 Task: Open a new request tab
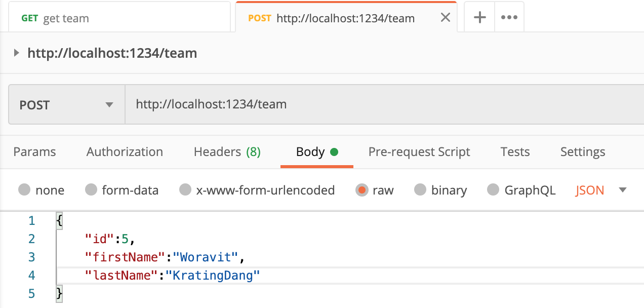click(x=478, y=17)
